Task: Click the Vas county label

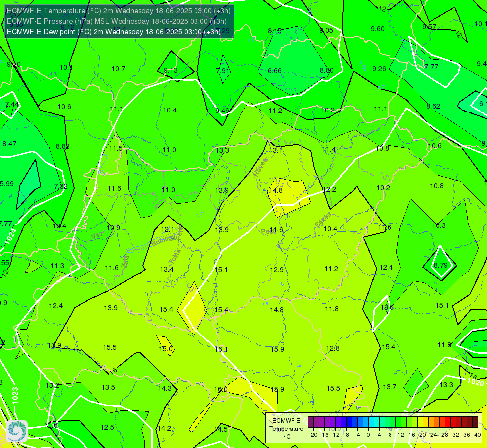Action: pyautogui.click(x=97, y=236)
